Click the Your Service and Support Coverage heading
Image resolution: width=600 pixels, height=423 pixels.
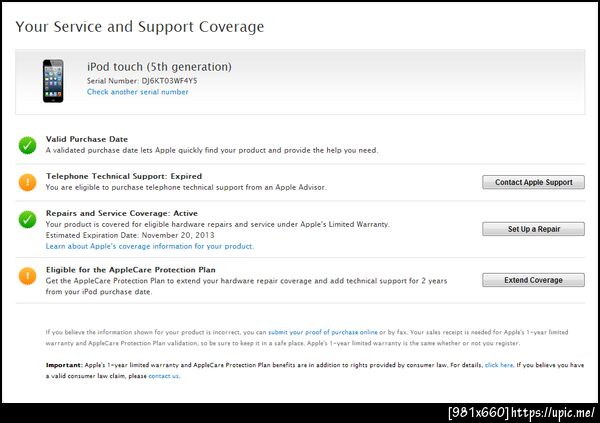click(x=139, y=27)
